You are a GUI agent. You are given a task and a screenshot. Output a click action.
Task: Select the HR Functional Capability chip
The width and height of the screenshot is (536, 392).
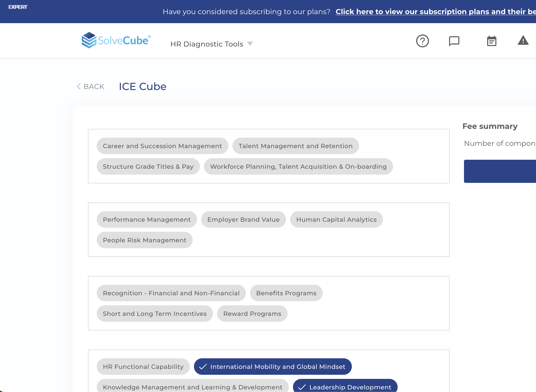[x=143, y=367]
